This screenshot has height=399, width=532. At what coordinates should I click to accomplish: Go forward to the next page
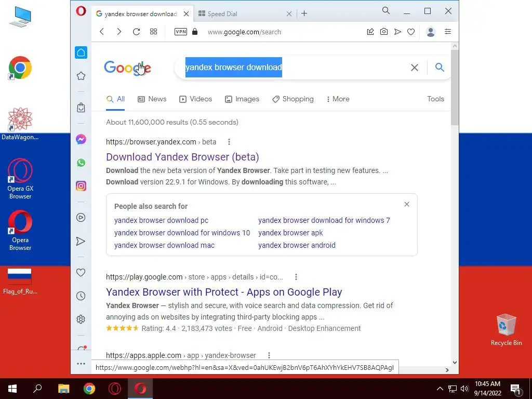point(119,32)
